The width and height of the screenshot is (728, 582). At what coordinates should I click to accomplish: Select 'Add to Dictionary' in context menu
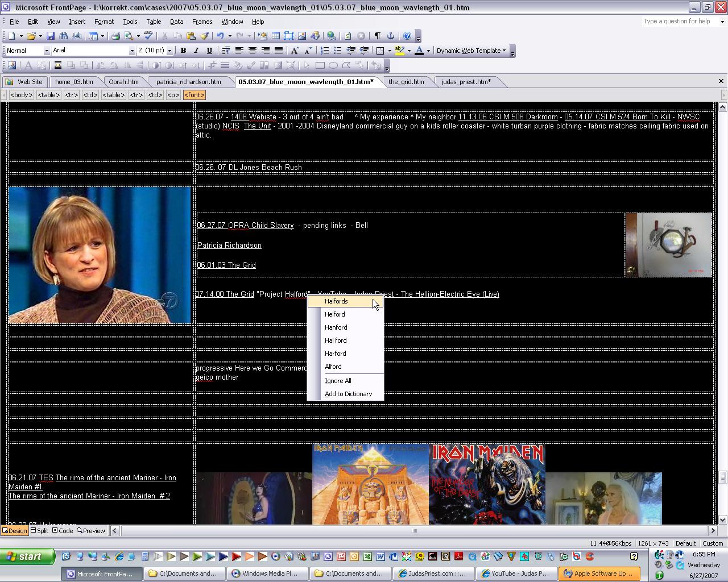(348, 394)
